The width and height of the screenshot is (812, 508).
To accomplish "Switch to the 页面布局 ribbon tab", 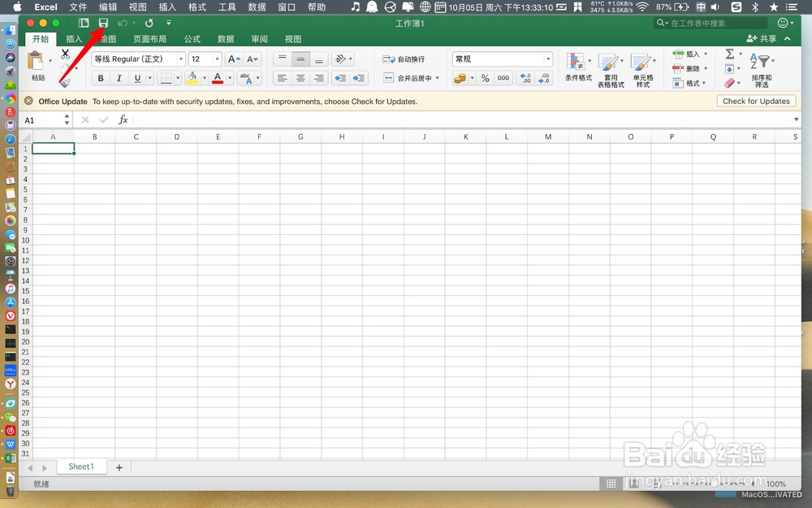I will [x=149, y=39].
